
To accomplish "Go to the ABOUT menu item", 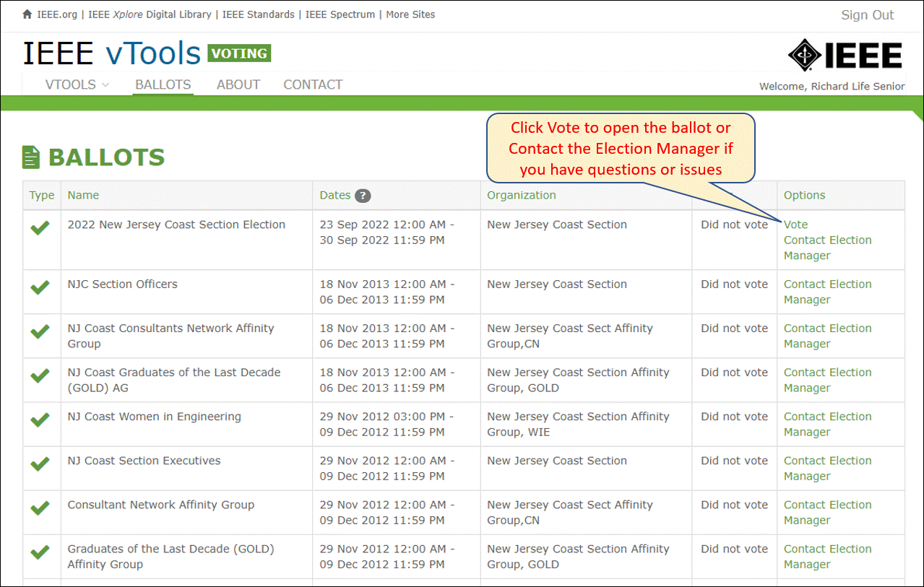I will tap(238, 84).
